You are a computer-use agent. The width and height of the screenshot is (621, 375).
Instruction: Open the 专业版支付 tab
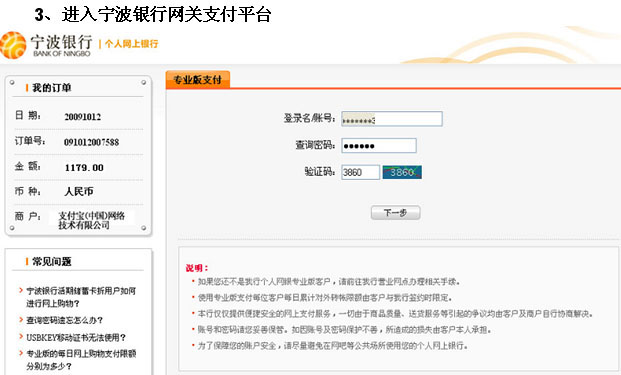(198, 80)
